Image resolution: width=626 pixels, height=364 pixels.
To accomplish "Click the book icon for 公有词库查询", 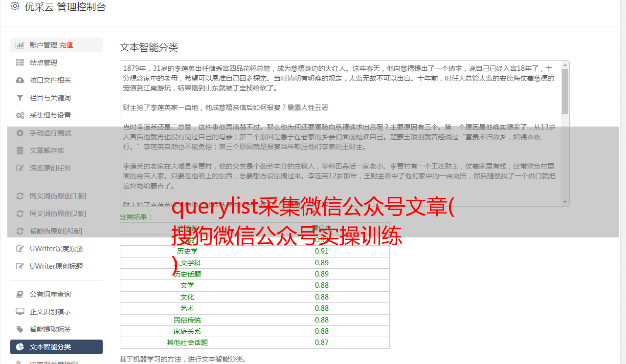I will [x=20, y=294].
